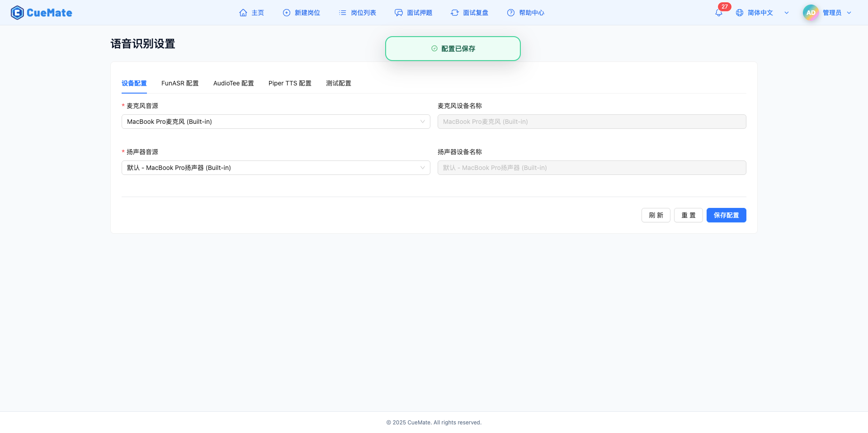Viewport: 868px width, 433px height.
Task: Switch to the 测试配置 tab
Action: point(338,83)
